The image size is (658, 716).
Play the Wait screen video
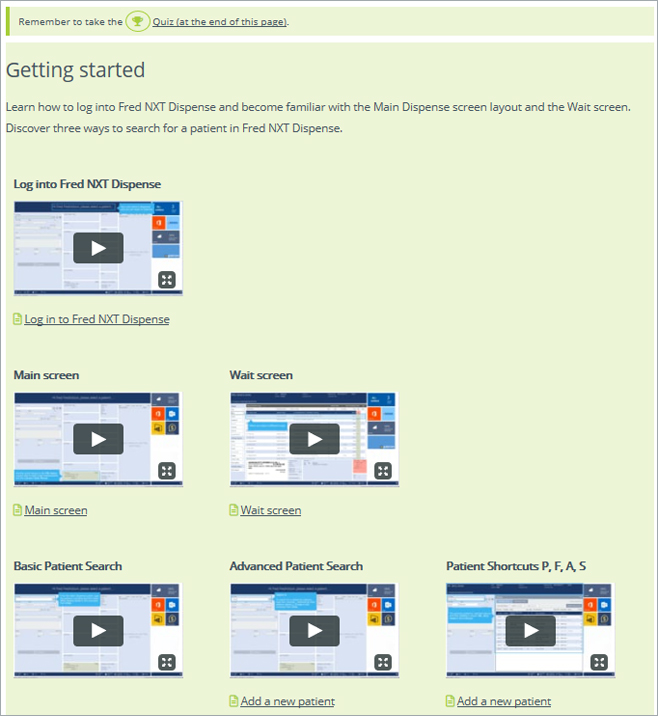tap(314, 439)
